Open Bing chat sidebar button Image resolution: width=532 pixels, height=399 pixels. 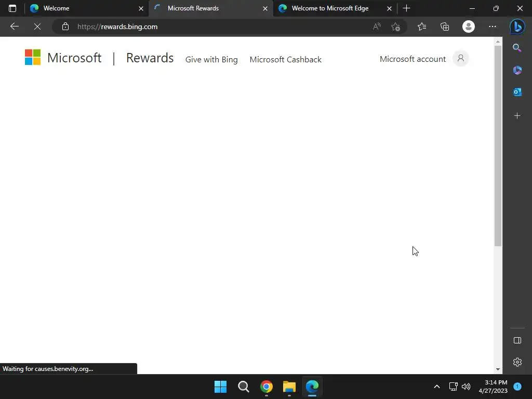(x=517, y=26)
